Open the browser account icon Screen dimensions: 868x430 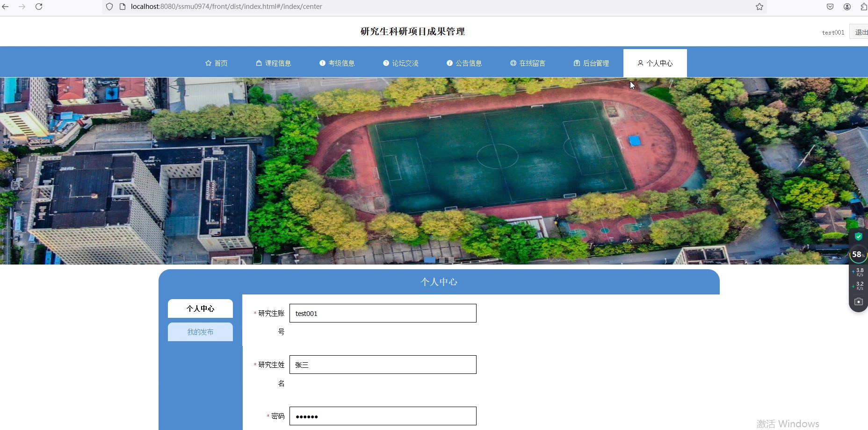point(847,7)
